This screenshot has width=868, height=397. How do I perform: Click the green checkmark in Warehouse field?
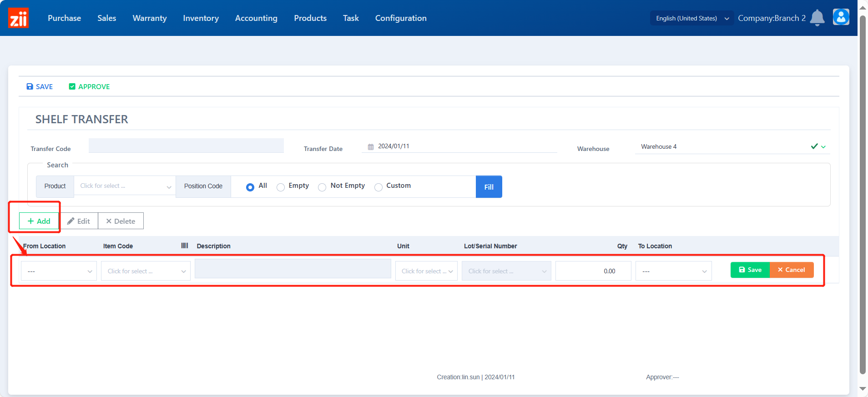click(814, 146)
